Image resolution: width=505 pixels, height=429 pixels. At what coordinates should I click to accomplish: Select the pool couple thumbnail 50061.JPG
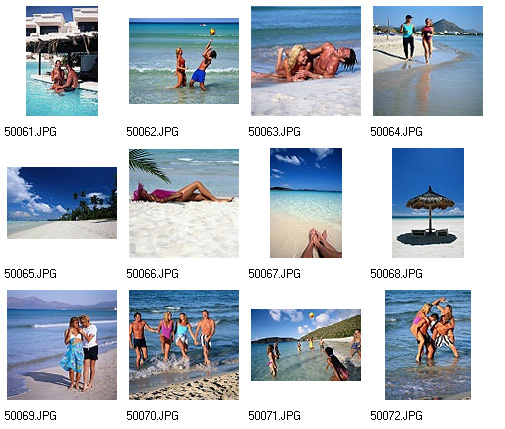62,61
